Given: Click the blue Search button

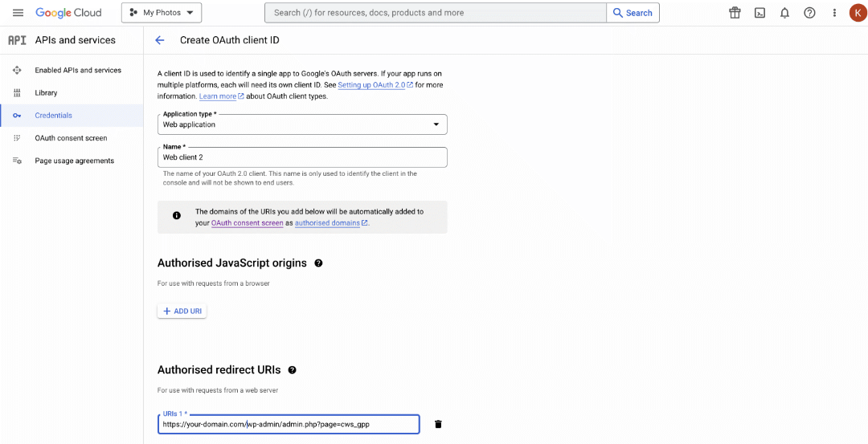Looking at the screenshot, I should tap(633, 13).
